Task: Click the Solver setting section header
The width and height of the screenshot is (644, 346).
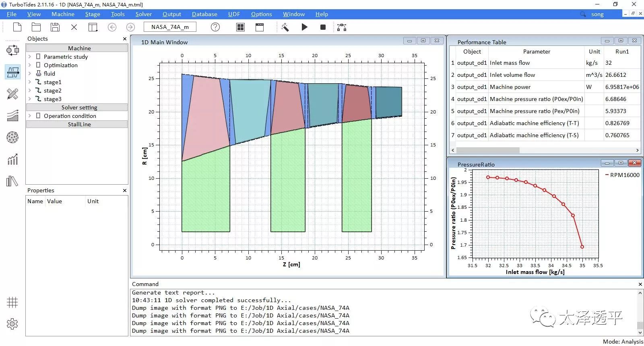Action: pos(77,107)
